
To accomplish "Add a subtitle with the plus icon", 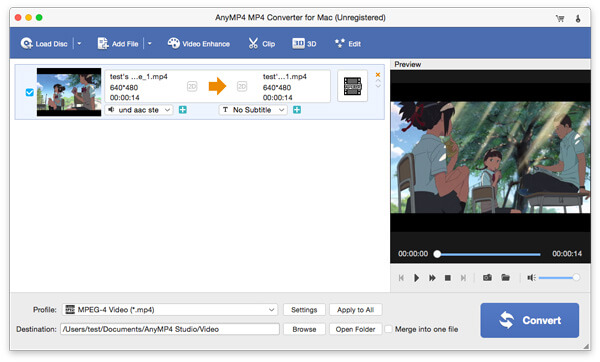I will point(297,110).
